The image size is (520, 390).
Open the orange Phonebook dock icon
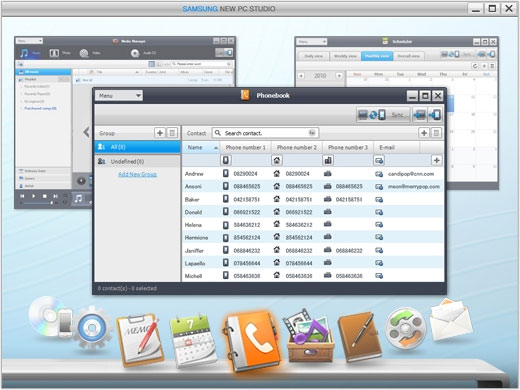[x=253, y=342]
